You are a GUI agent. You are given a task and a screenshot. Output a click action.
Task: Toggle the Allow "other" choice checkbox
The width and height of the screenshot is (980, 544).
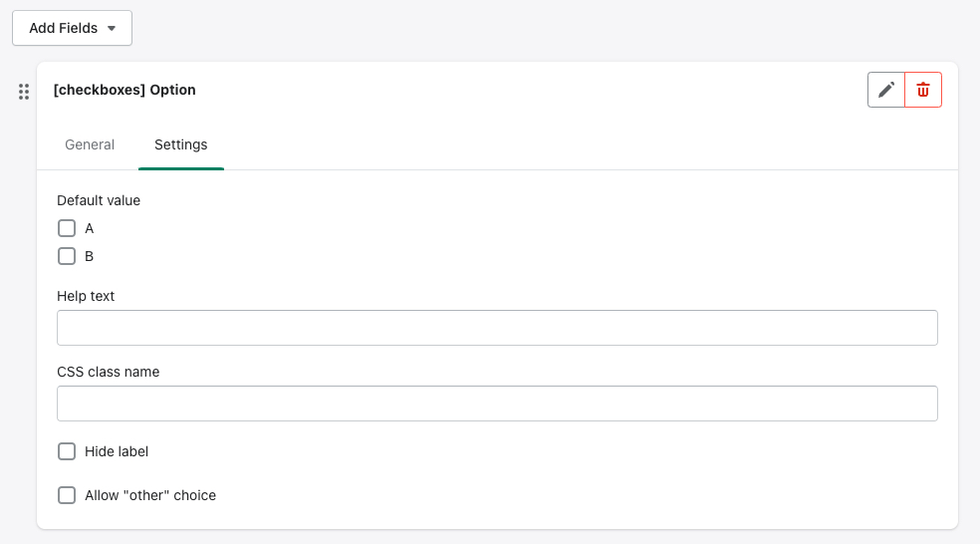[67, 495]
